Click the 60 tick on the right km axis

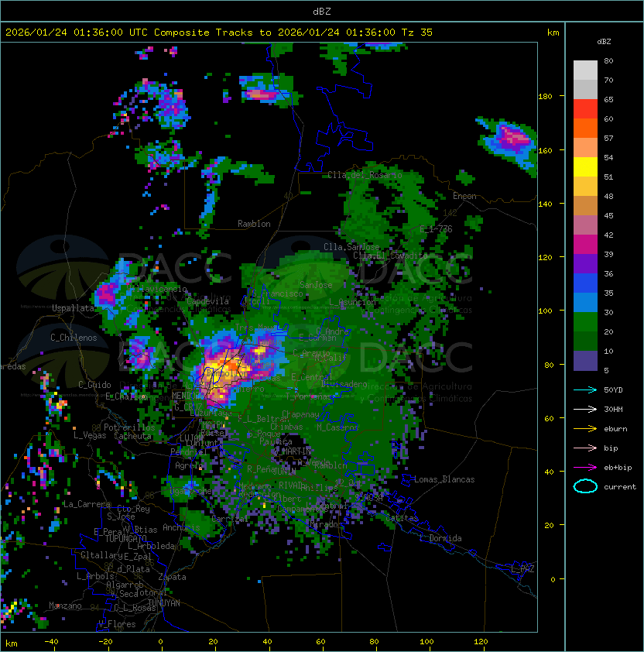point(549,418)
